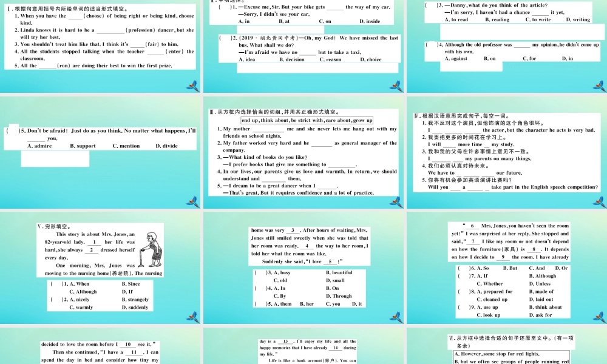Click the sentence 'All the ___ (run) are doing their best'
Viewport: 607px width, 364px height.
point(93,66)
